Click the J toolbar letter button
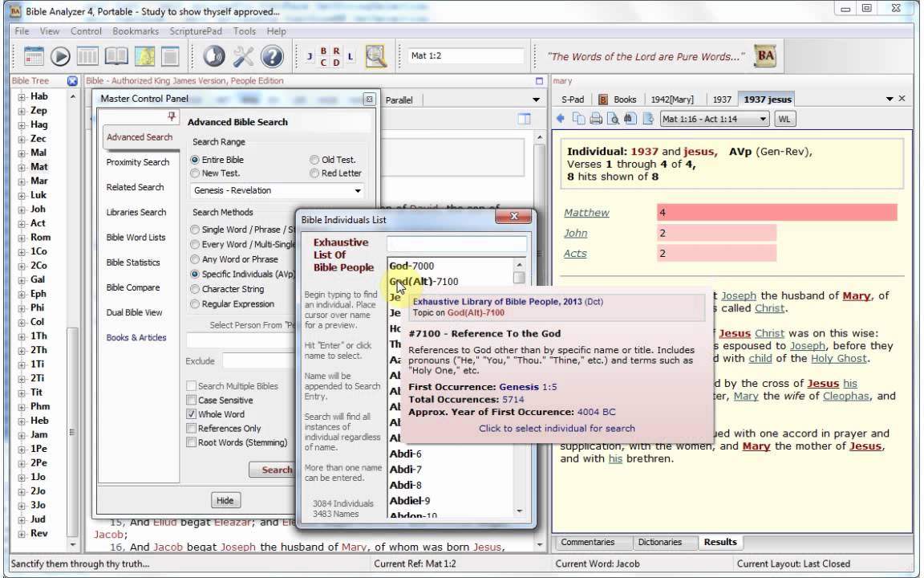The image size is (924, 578). [310, 57]
